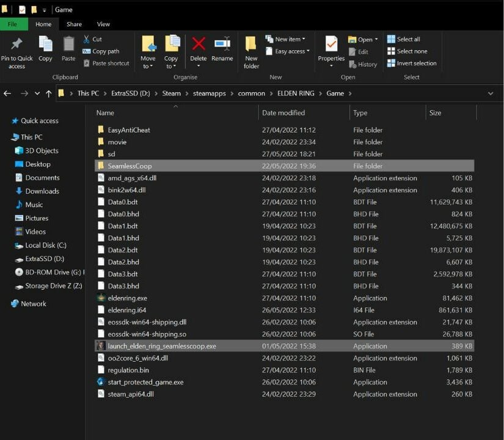Select Downloads in the navigation pane

click(x=42, y=191)
